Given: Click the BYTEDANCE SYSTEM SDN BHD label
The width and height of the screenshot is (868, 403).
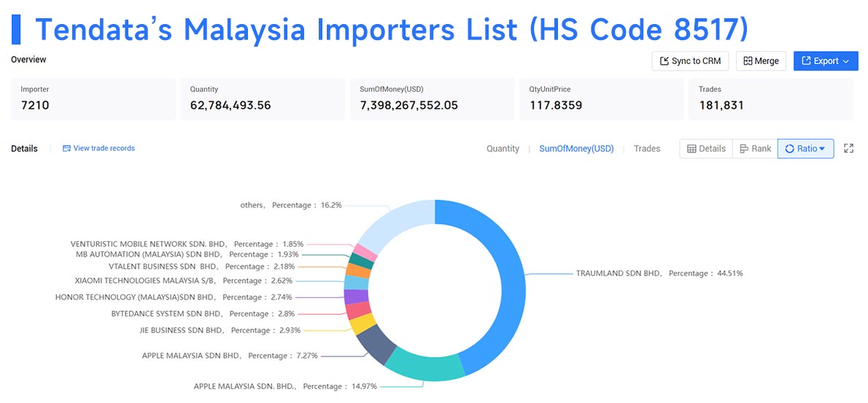Looking at the screenshot, I should click(x=202, y=313).
